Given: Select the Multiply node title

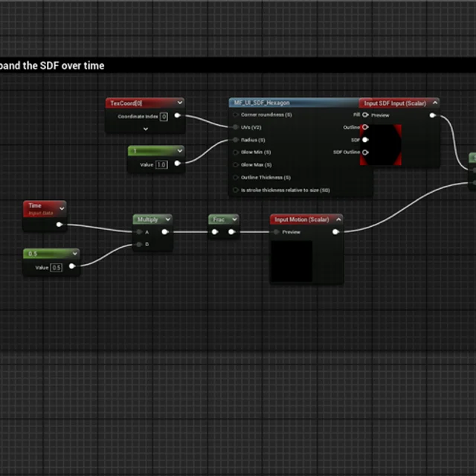Looking at the screenshot, I should [147, 219].
